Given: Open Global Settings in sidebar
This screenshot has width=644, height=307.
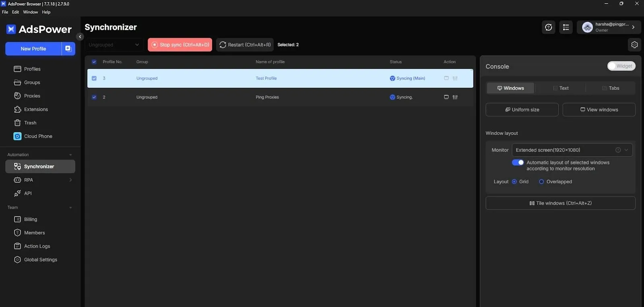Looking at the screenshot, I should (x=40, y=259).
